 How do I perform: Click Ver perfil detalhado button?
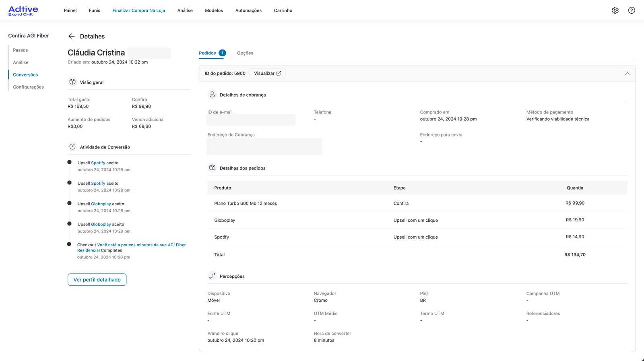97,280
